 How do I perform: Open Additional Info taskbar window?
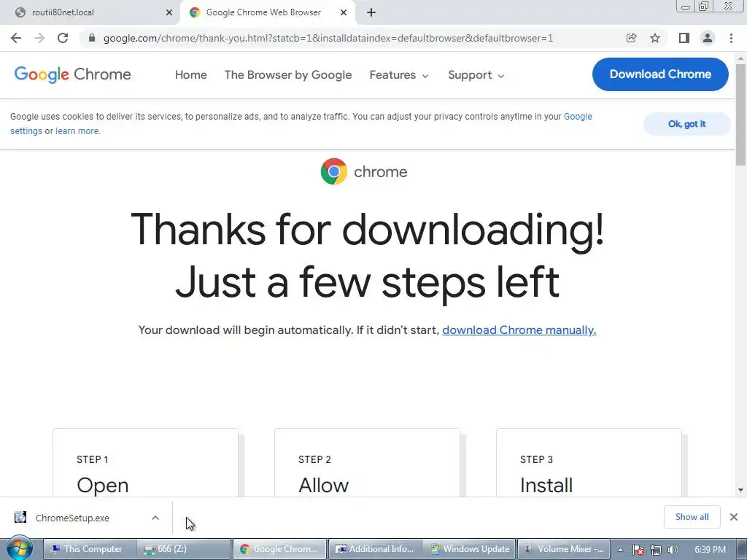pos(374,549)
